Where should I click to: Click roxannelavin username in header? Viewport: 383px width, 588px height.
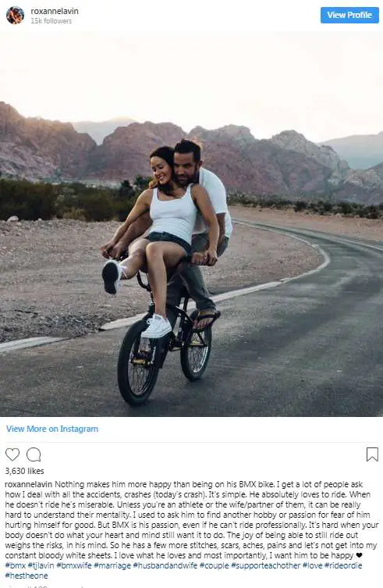[x=55, y=11]
